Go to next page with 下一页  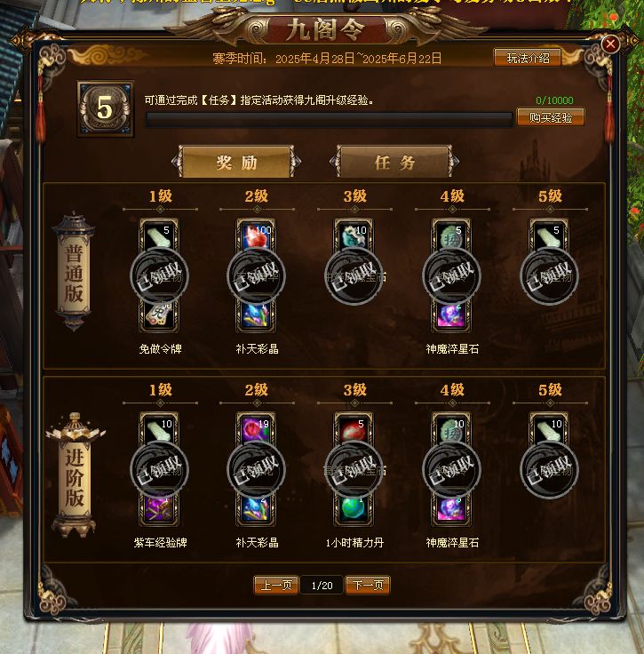(x=368, y=585)
